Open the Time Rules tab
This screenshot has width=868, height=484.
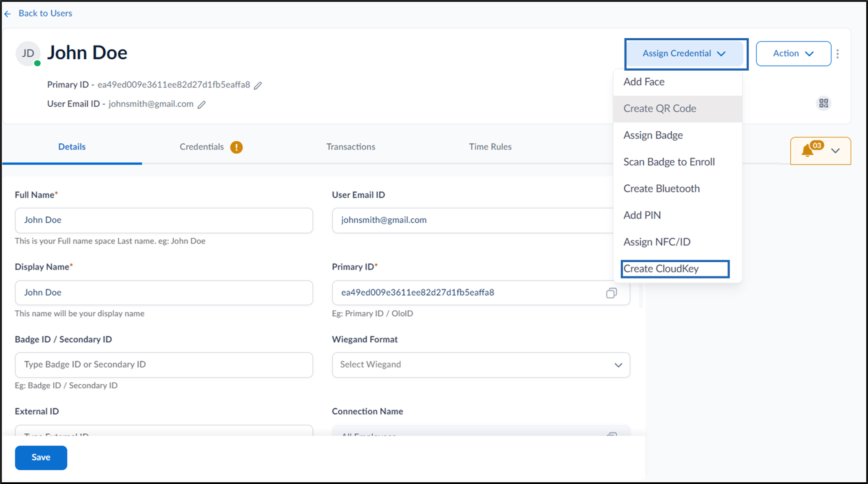[x=490, y=147]
